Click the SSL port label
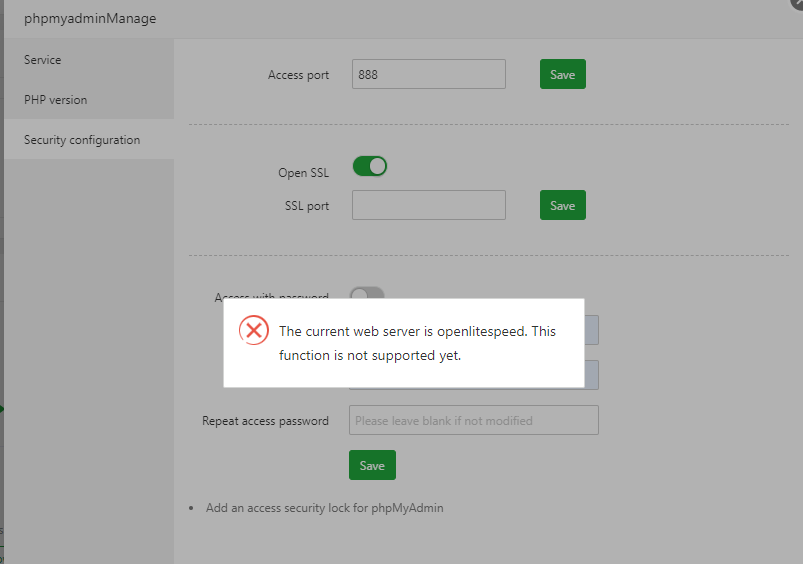Viewport: 803px width, 564px height. (x=306, y=206)
